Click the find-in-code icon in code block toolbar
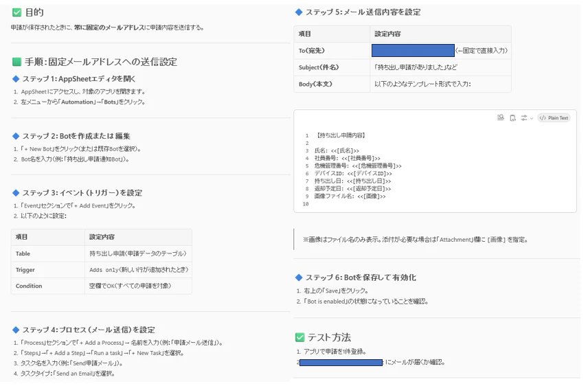The width and height of the screenshot is (588, 386). 500,117
